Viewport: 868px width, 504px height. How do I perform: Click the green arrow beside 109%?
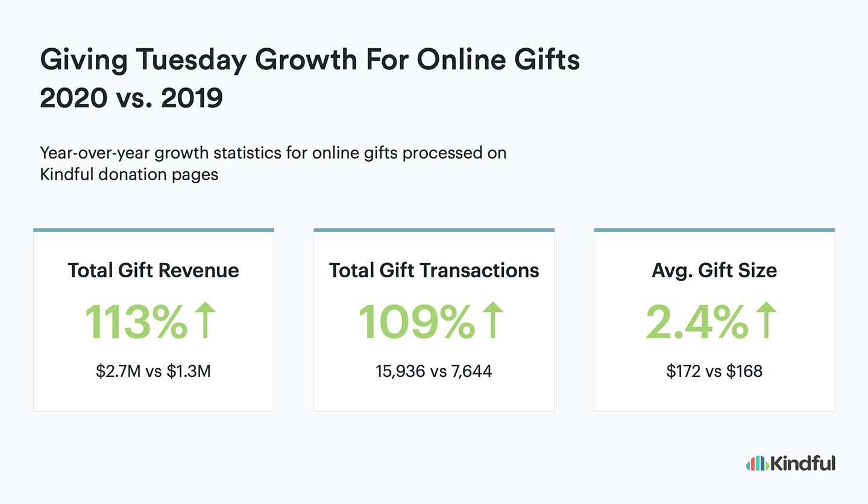point(492,321)
